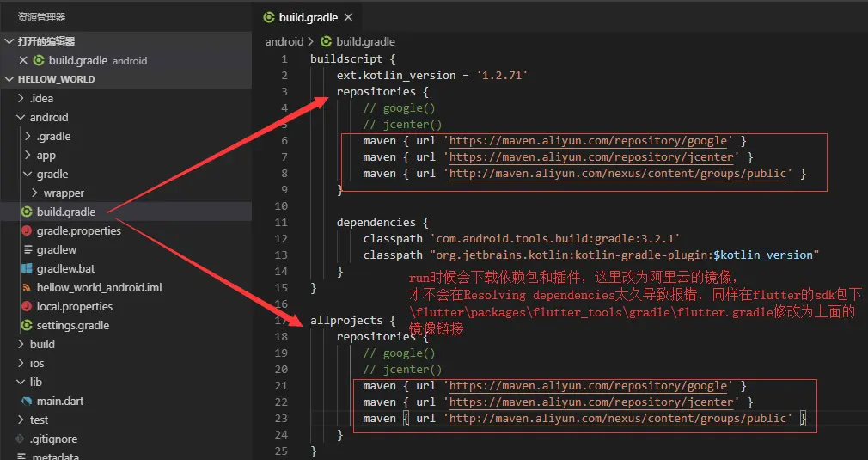Expand the .idea folder
The image size is (868, 460).
coord(21,99)
